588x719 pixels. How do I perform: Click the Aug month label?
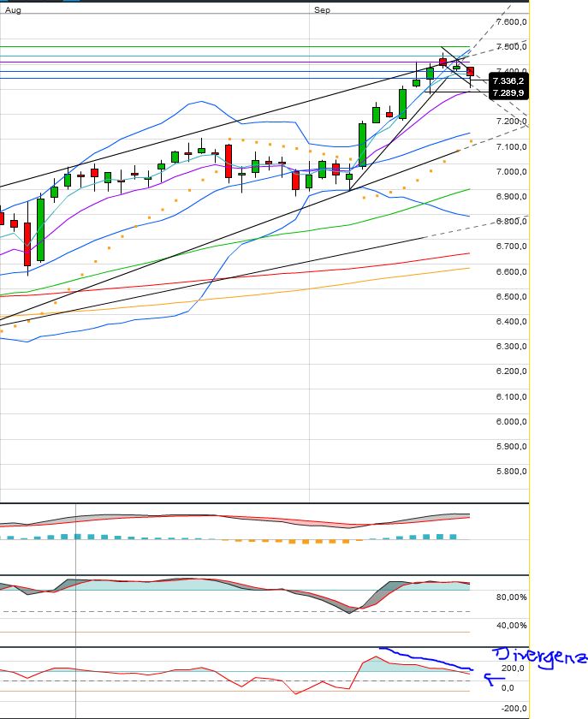pyautogui.click(x=13, y=10)
